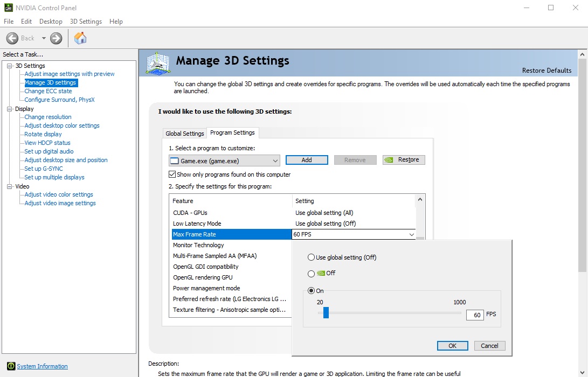Click the Back arrow toolbar icon
The image size is (588, 377).
(x=12, y=38)
